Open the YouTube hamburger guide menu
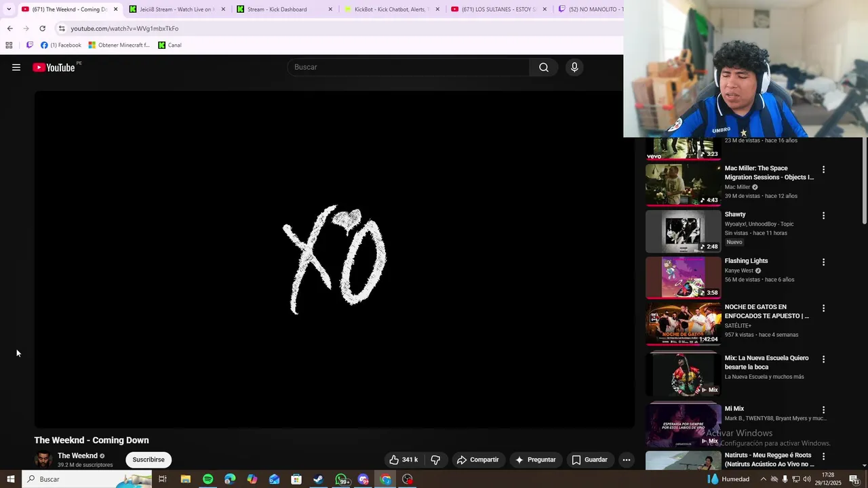This screenshot has height=488, width=868. click(16, 67)
